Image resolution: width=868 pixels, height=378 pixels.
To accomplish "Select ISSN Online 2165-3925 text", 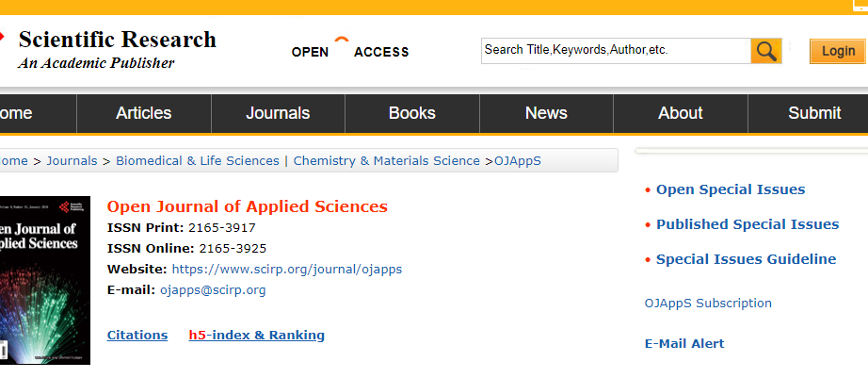I will [x=186, y=248].
